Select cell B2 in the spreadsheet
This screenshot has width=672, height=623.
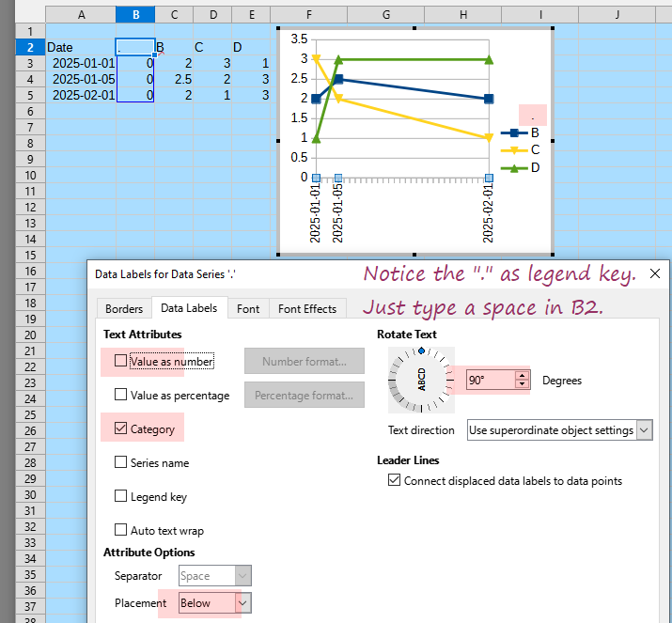(x=135, y=47)
